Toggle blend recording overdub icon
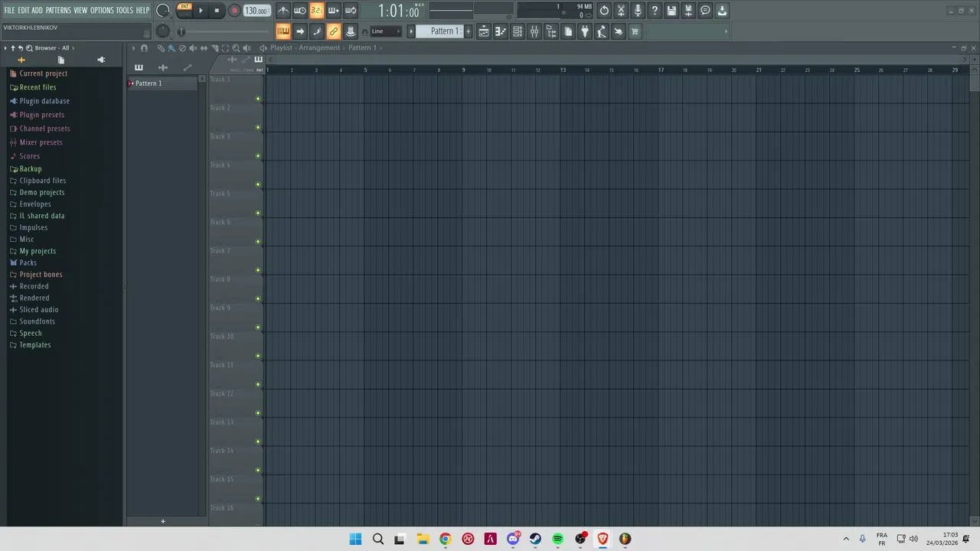980x551 pixels. pos(333,11)
